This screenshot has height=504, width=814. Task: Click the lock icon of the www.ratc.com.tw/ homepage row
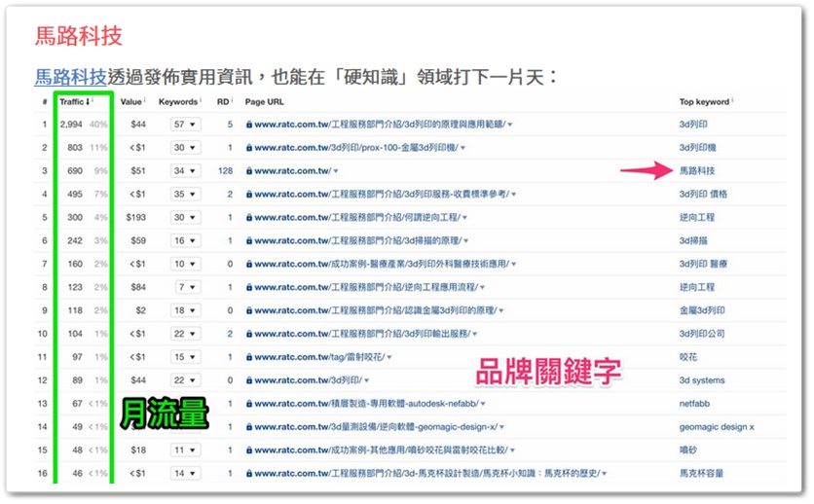(x=249, y=171)
